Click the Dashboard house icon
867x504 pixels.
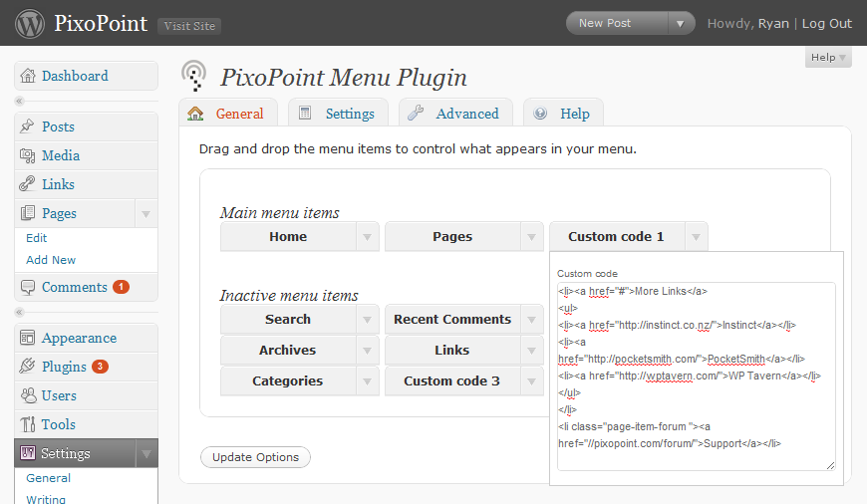pyautogui.click(x=28, y=76)
